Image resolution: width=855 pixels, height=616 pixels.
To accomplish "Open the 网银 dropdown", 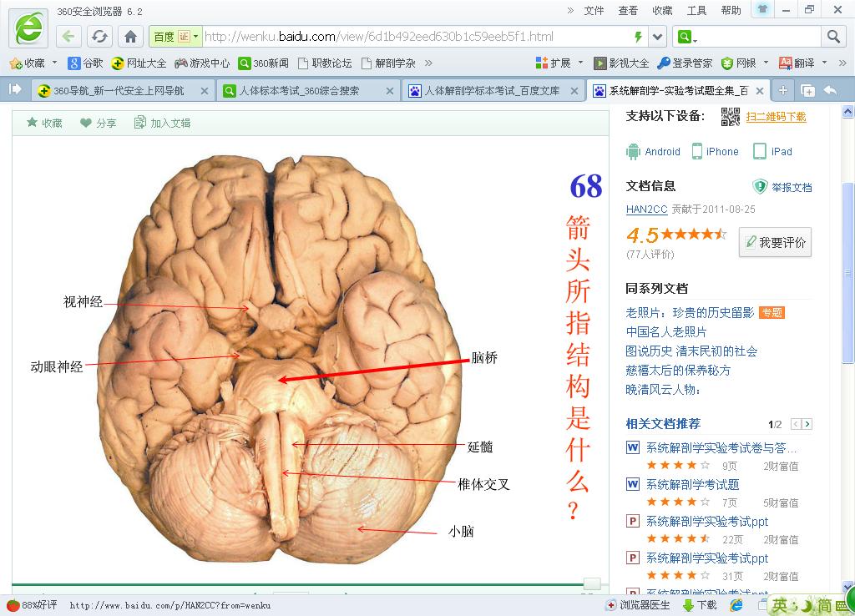I will 745,63.
